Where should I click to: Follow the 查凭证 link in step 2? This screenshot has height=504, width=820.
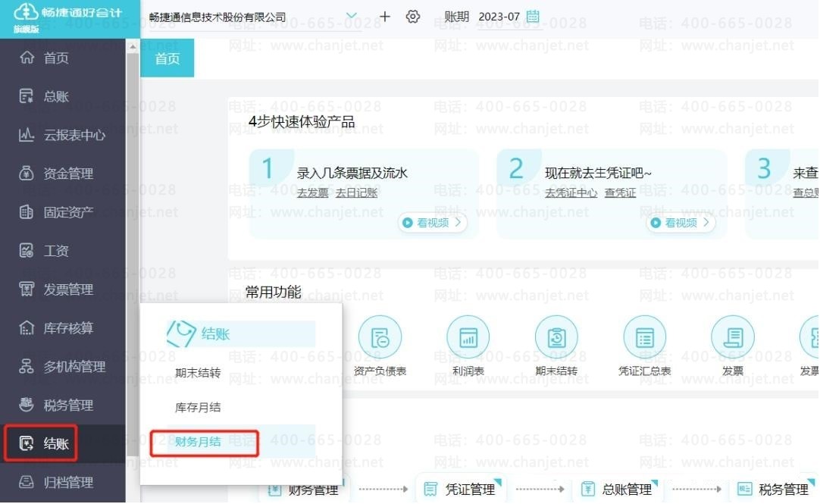click(620, 193)
